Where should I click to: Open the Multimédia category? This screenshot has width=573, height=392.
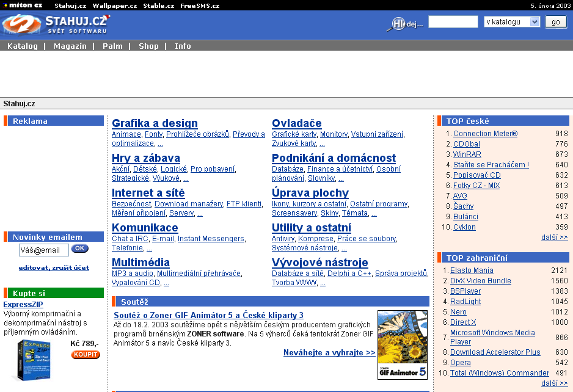141,263
